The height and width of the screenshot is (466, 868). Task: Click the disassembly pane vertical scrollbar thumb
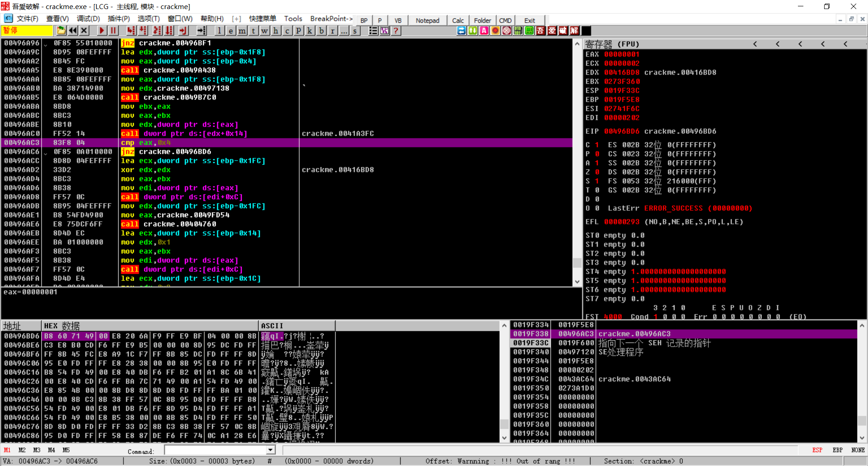[x=577, y=263]
